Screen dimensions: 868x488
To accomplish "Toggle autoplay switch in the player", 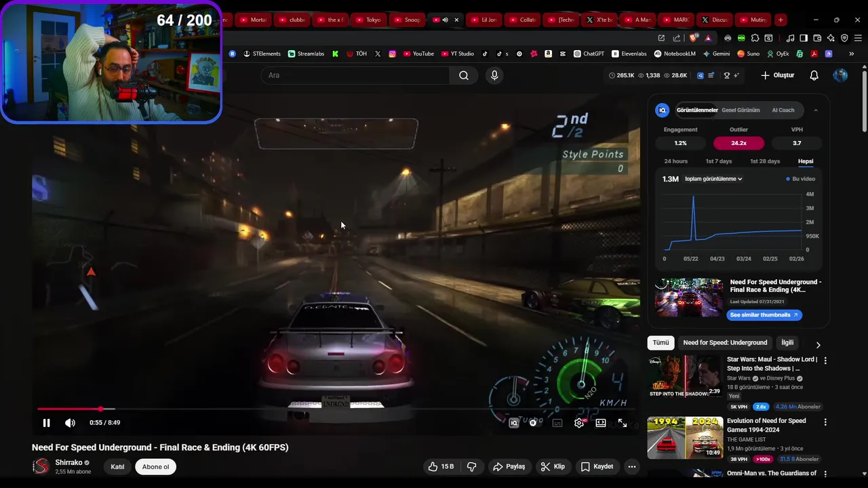I will point(533,423).
